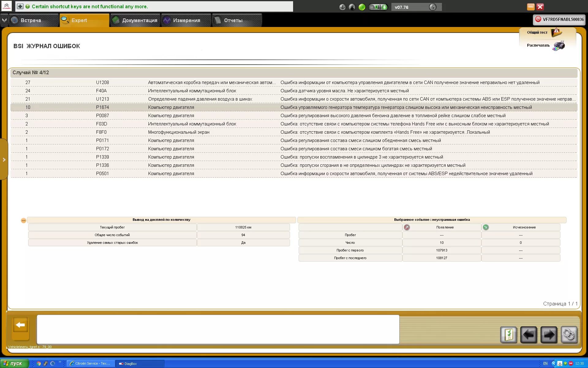Select the P0087 fault row
This screenshot has height=368, width=588.
pos(293,116)
